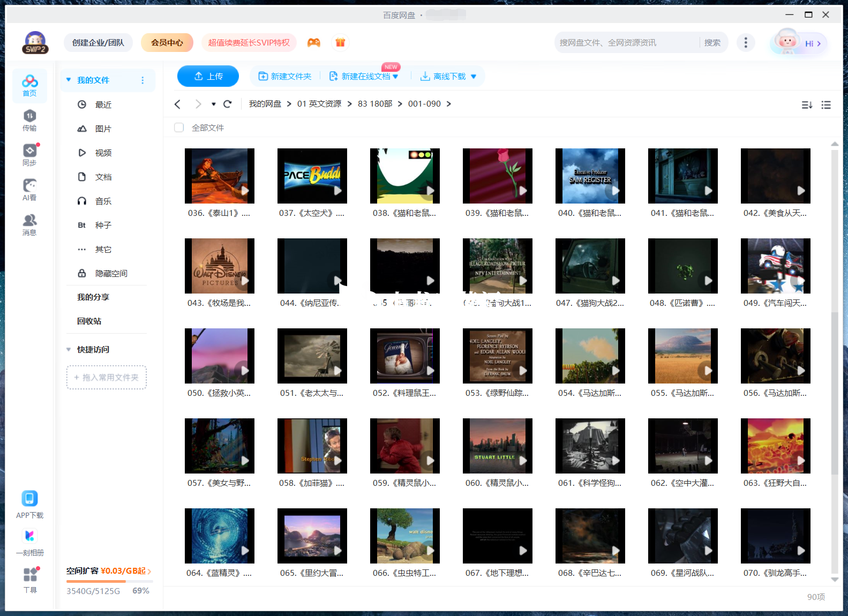Screen dimensions: 848x616
Task: Open 回收站 recycle bin item
Action: point(89,321)
